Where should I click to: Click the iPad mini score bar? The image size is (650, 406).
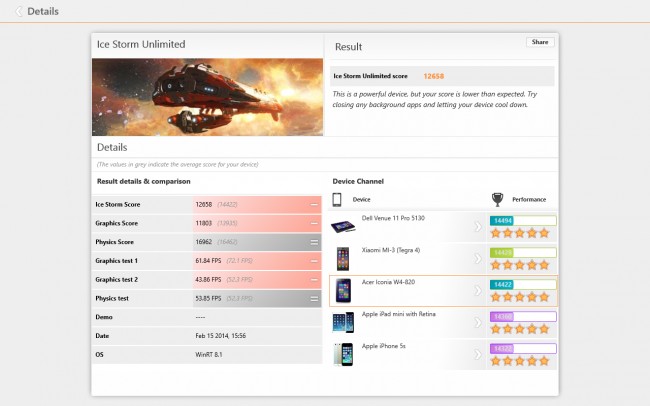[x=523, y=317]
